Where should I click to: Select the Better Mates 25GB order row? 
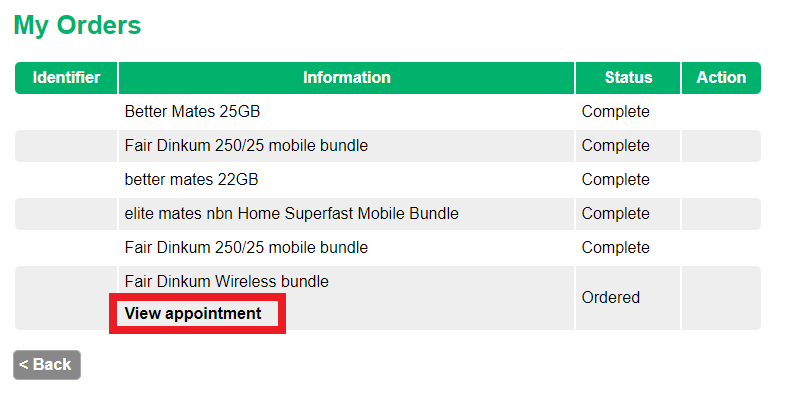(x=192, y=112)
